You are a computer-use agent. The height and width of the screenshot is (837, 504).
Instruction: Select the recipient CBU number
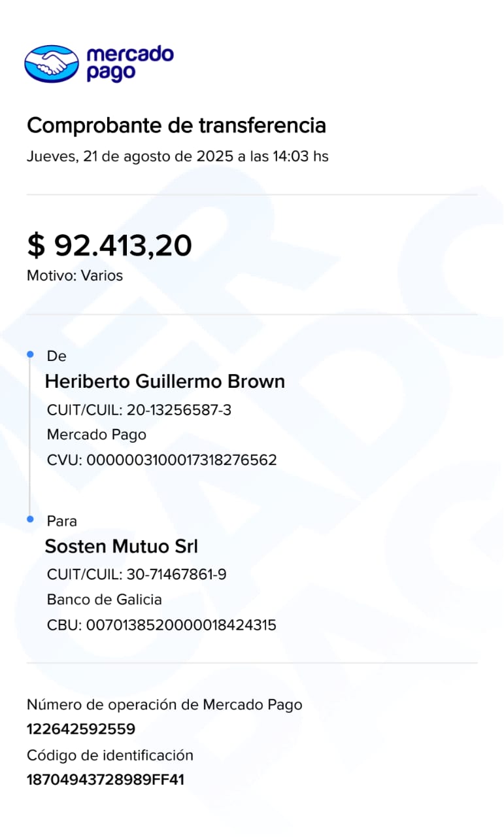(161, 625)
